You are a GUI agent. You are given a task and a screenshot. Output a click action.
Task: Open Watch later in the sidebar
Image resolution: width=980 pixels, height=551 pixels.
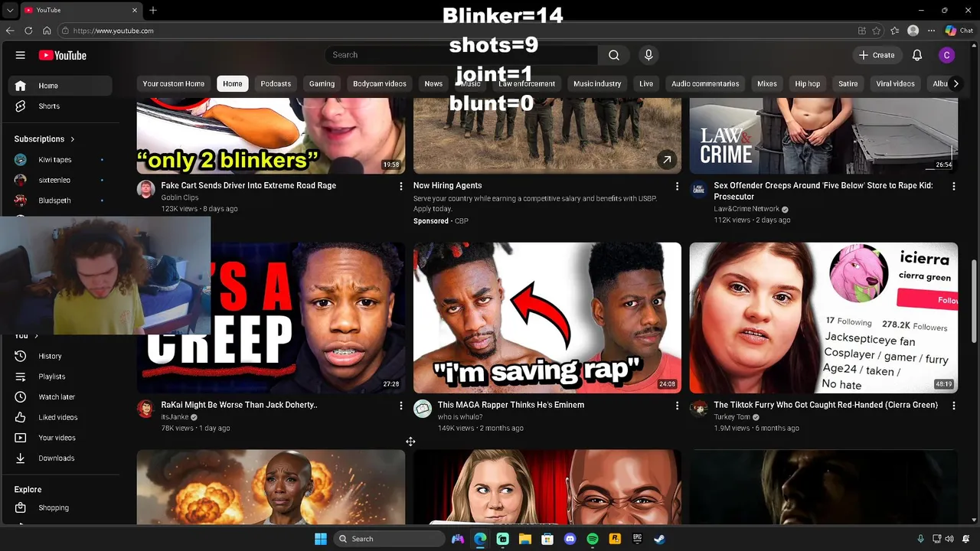(57, 397)
